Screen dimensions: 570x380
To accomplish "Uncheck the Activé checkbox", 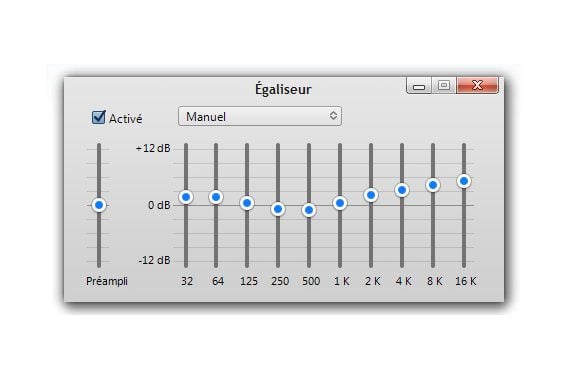I will 99,117.
